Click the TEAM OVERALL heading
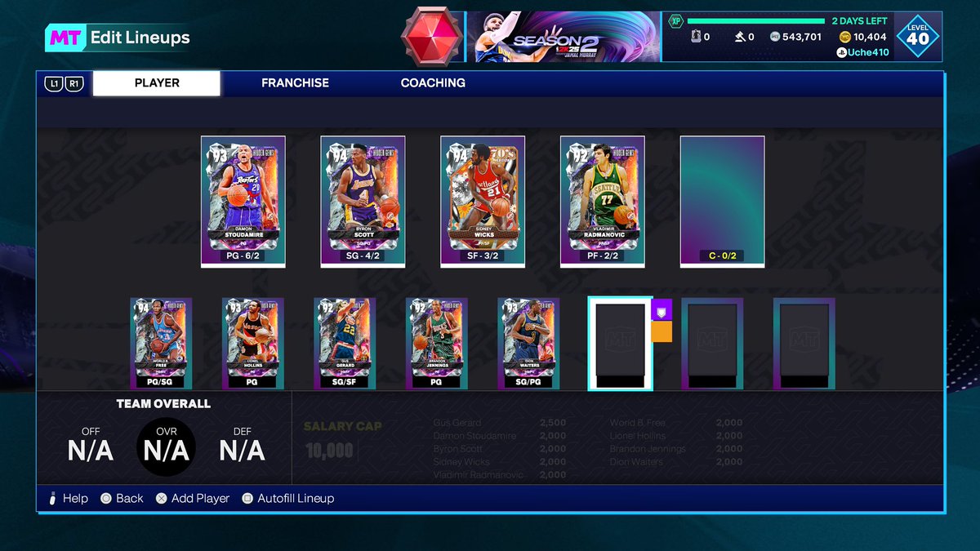 (163, 404)
